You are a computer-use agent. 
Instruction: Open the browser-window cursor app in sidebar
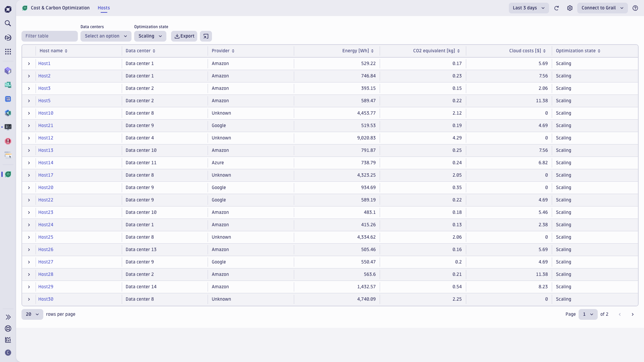(8, 155)
